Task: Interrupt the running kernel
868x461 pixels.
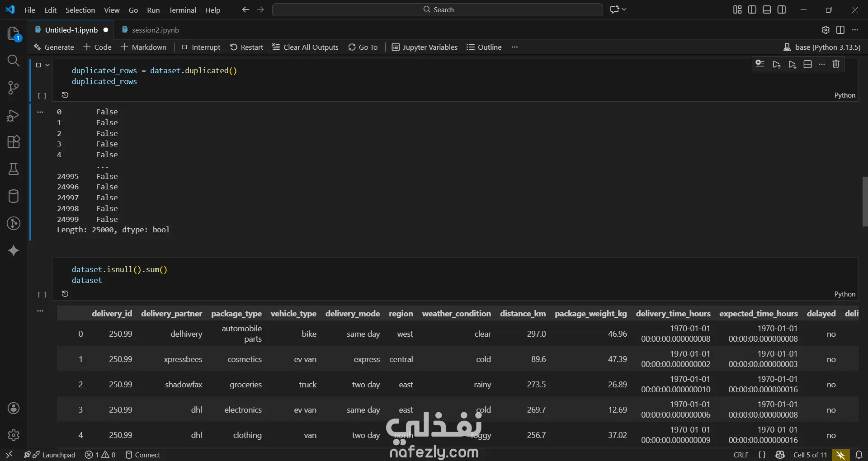Action: (201, 47)
